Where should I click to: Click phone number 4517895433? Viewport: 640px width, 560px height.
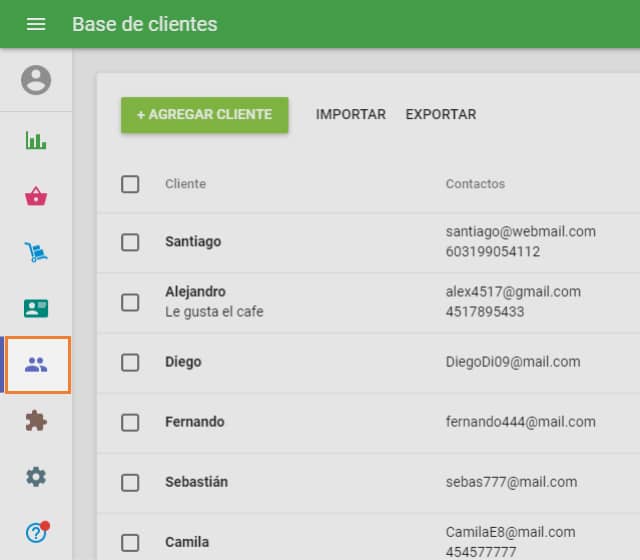coord(484,312)
